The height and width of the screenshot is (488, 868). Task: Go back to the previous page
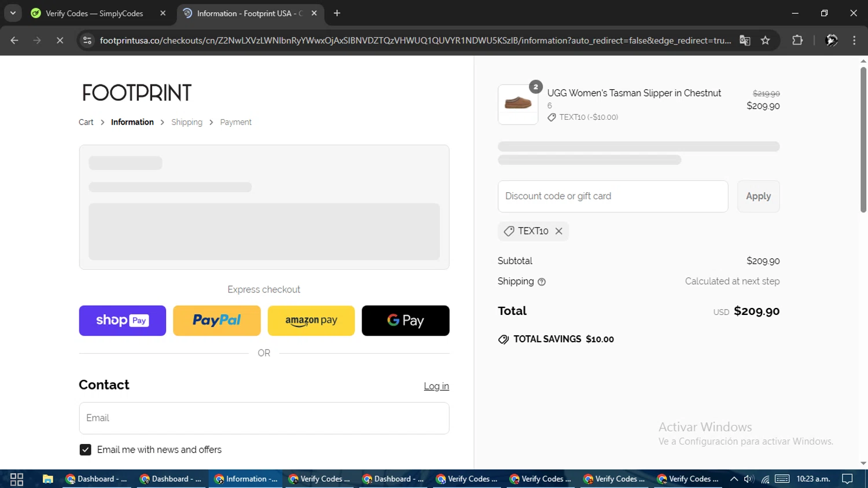pyautogui.click(x=14, y=41)
